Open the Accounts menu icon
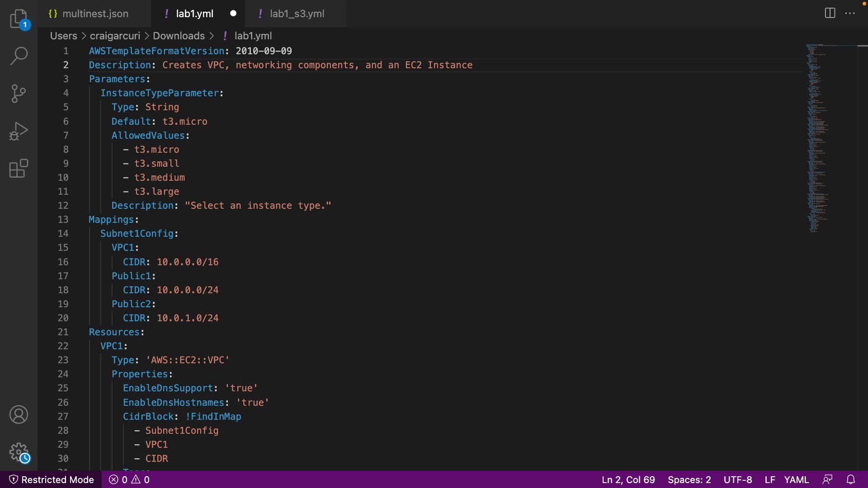 pos(19,414)
